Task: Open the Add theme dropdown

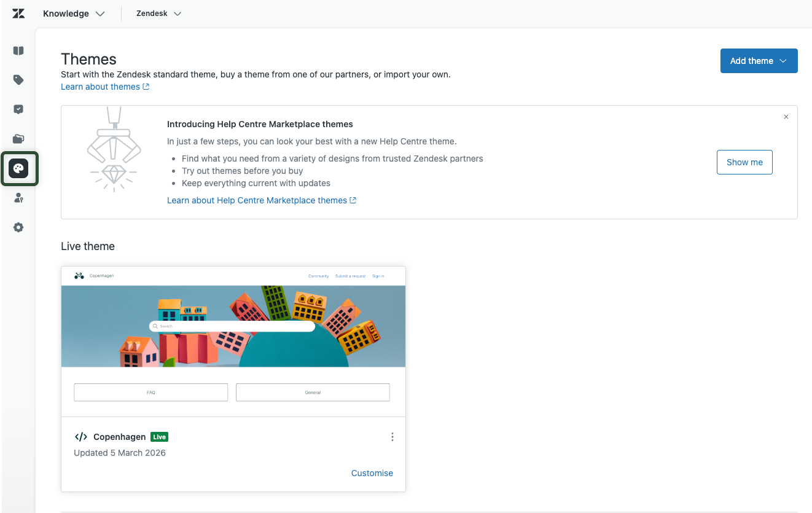Action: pyautogui.click(x=759, y=60)
